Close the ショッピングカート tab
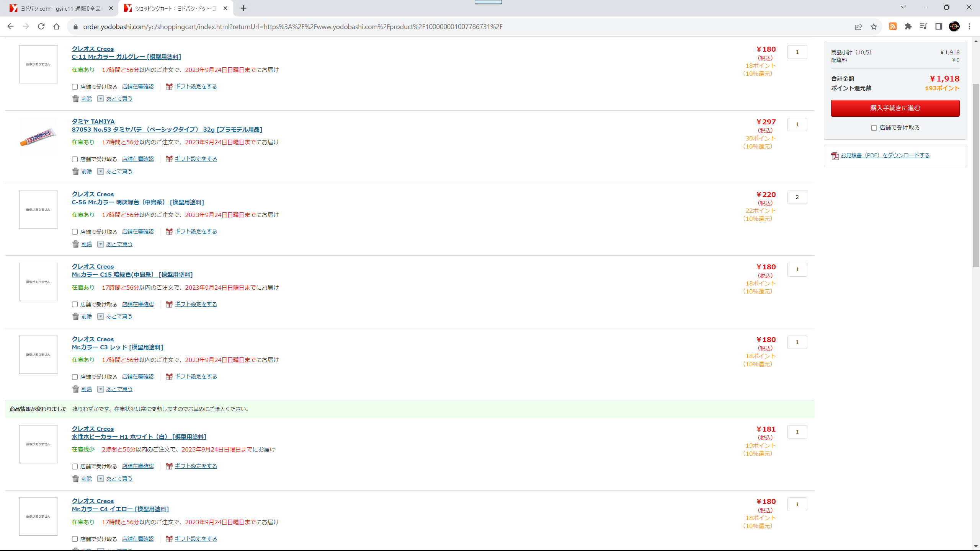This screenshot has height=551, width=980. [x=225, y=8]
